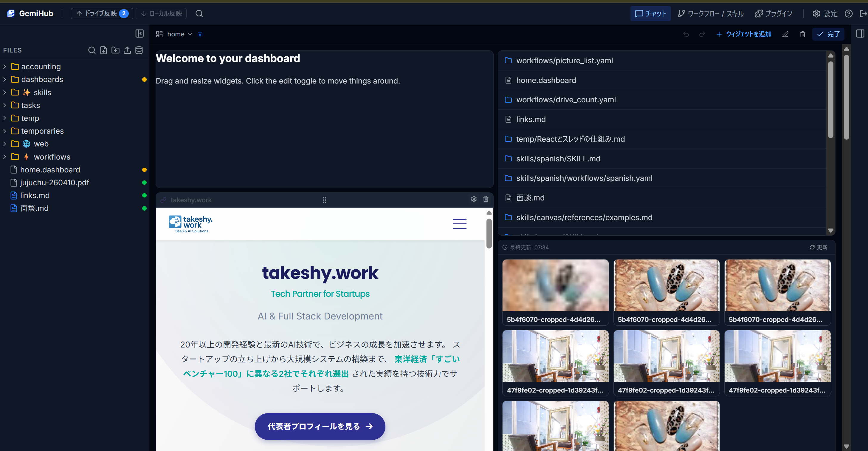Search files icon in FILES header
This screenshot has height=451, width=868.
coord(92,50)
